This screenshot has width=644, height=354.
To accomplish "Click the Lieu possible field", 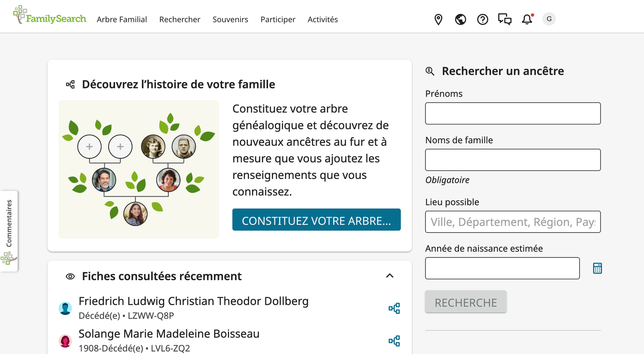I will (x=513, y=222).
